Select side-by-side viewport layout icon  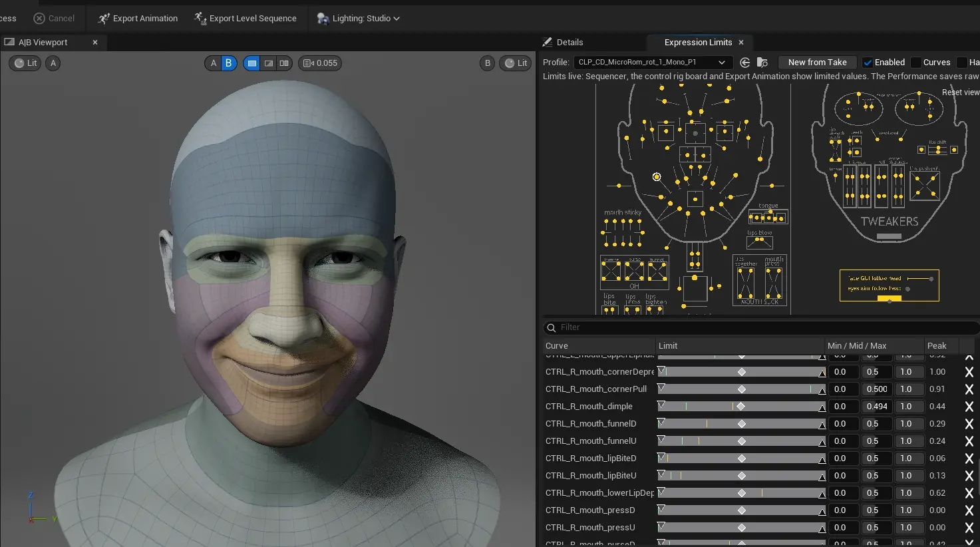click(284, 63)
